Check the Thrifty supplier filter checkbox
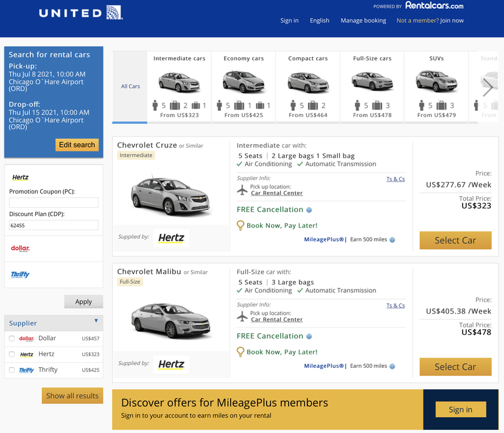 click(x=12, y=370)
